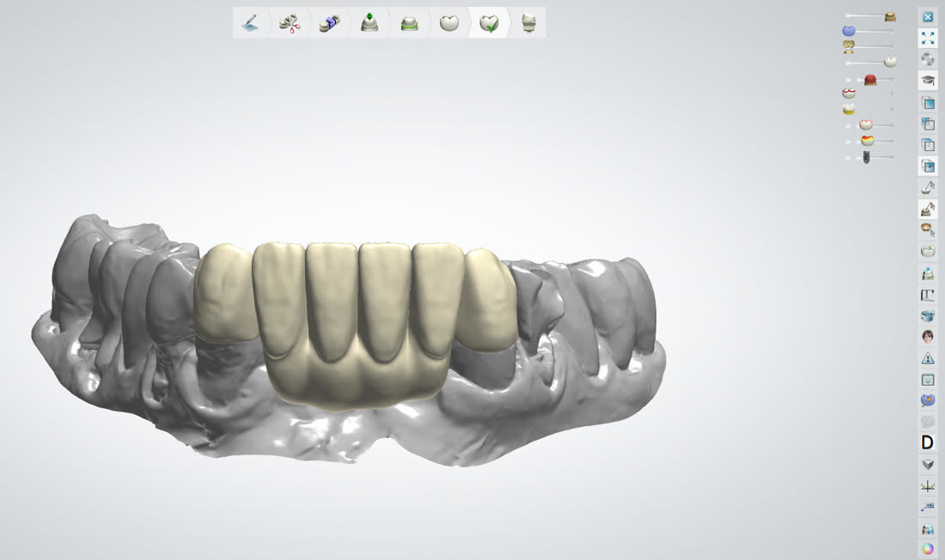Click the white tooth with green mark icon
The width and height of the screenshot is (945, 560).
pos(928,251)
